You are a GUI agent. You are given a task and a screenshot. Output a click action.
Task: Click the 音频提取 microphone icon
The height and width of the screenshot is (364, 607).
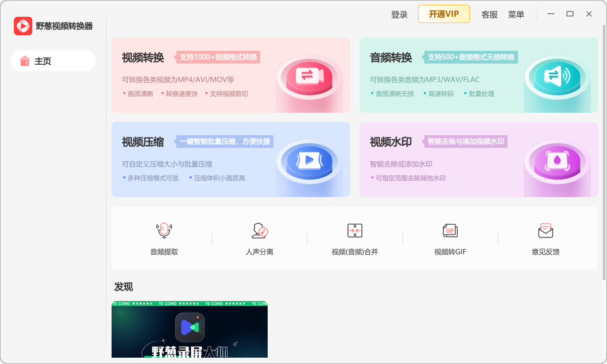(x=164, y=231)
